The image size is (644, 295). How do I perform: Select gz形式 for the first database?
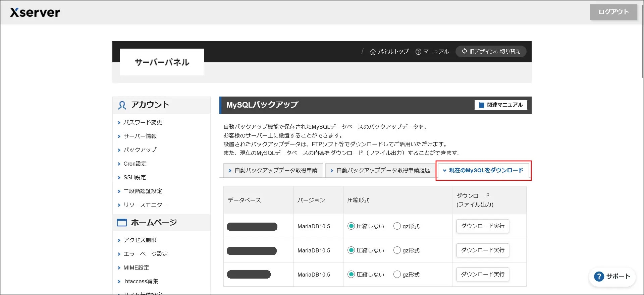397,226
